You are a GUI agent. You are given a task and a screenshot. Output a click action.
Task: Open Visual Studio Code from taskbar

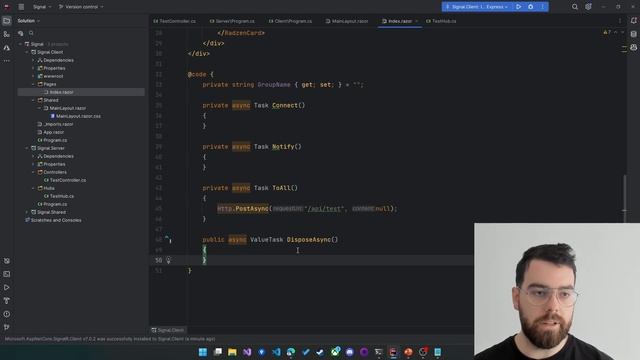pyautogui.click(x=276, y=352)
